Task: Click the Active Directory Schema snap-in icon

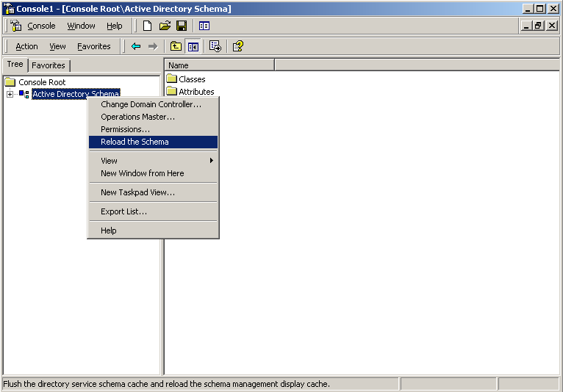Action: 24,94
